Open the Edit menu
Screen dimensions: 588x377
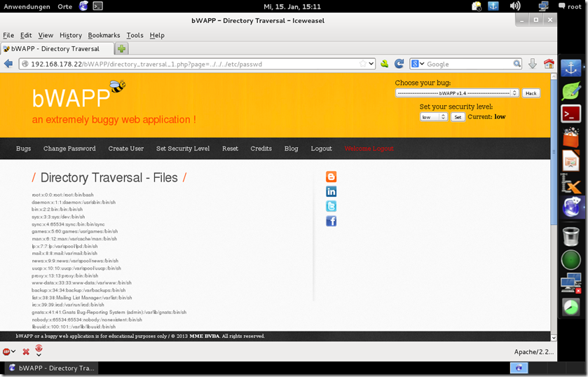point(26,35)
